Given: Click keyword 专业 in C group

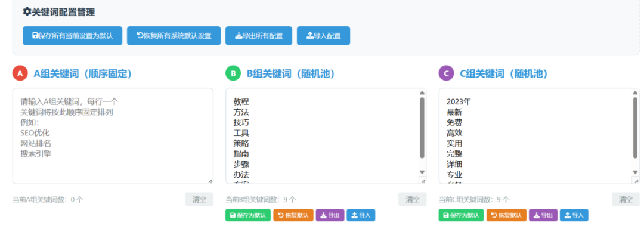Looking at the screenshot, I should pyautogui.click(x=454, y=175).
